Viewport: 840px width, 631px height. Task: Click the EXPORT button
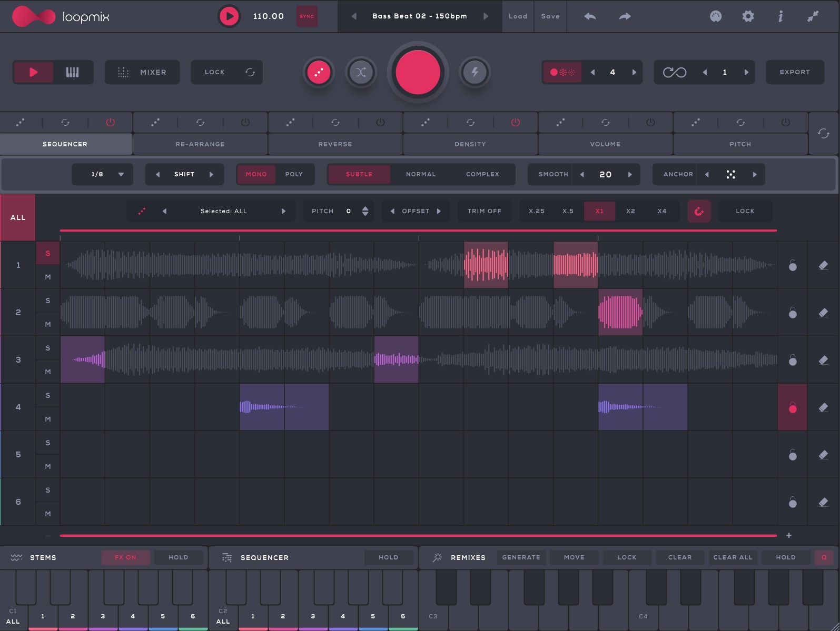pos(794,72)
